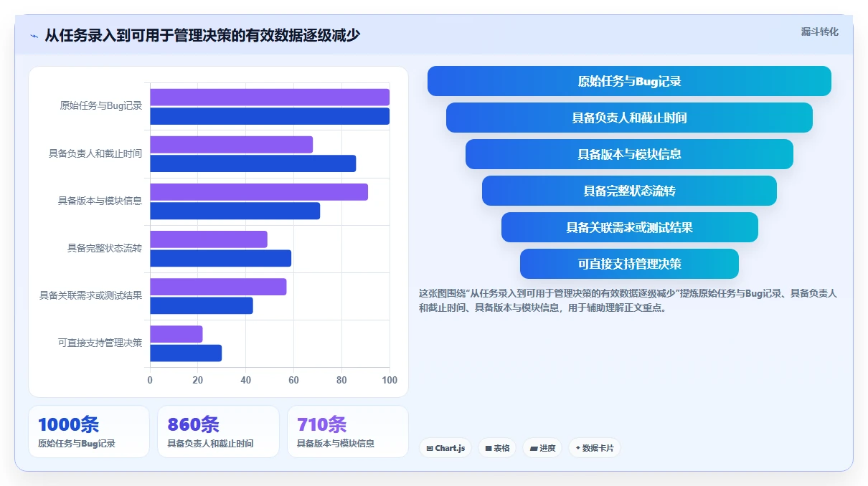Click the purple bar for 可直接支持管理决策

[x=176, y=334]
